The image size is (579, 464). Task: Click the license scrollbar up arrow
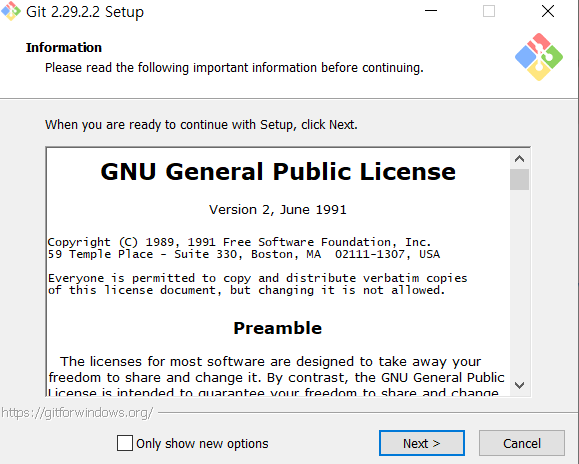pos(520,159)
